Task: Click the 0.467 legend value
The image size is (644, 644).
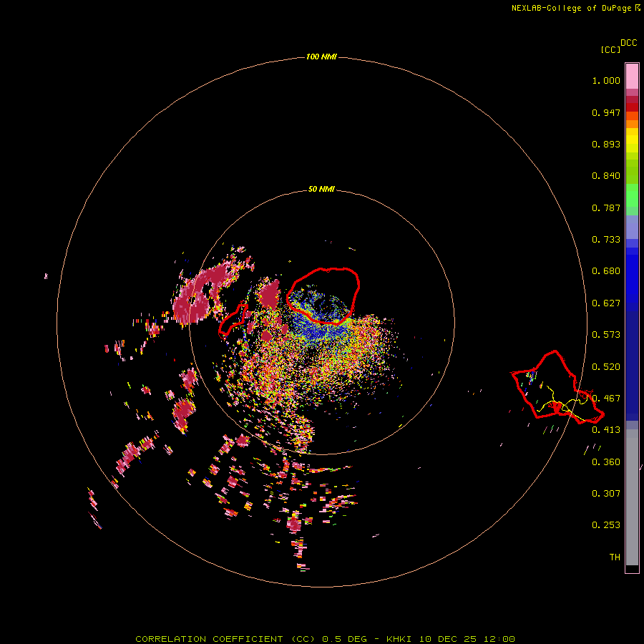Action: [606, 399]
